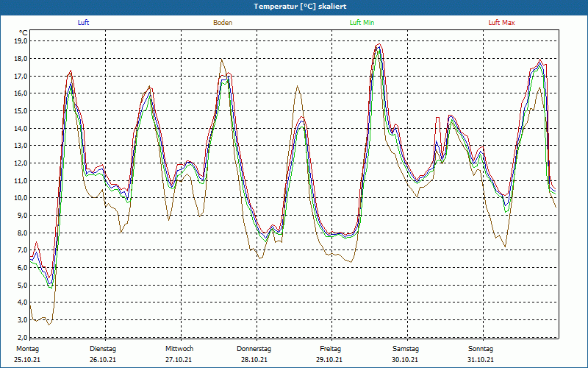
Task: Click the '3,0' y-axis value
Action: coord(22,320)
